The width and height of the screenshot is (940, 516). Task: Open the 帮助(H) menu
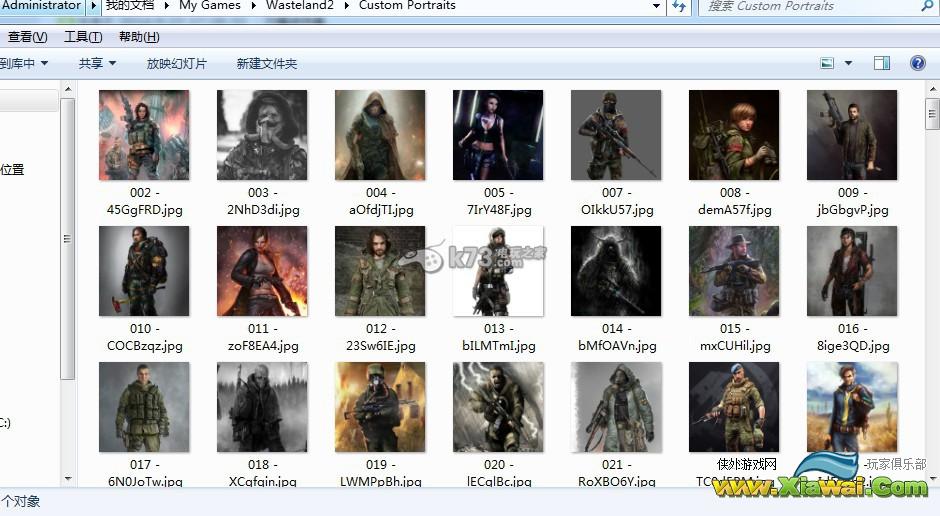139,37
